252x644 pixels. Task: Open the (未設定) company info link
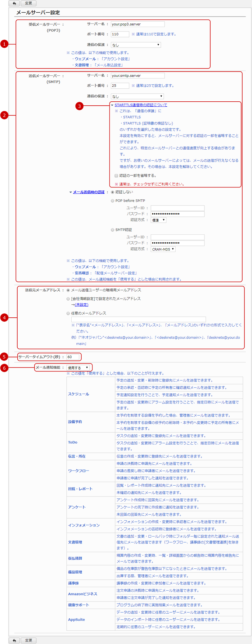(x=82, y=305)
